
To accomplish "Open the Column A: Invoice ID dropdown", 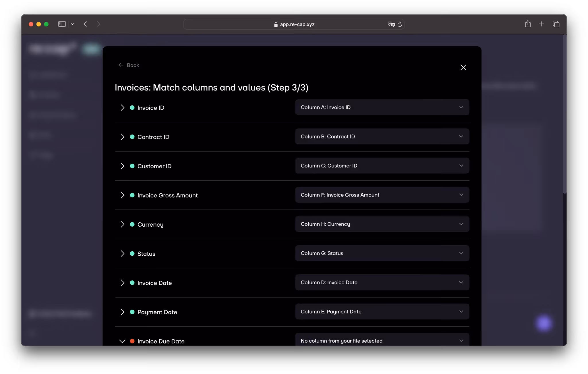I will tap(382, 107).
